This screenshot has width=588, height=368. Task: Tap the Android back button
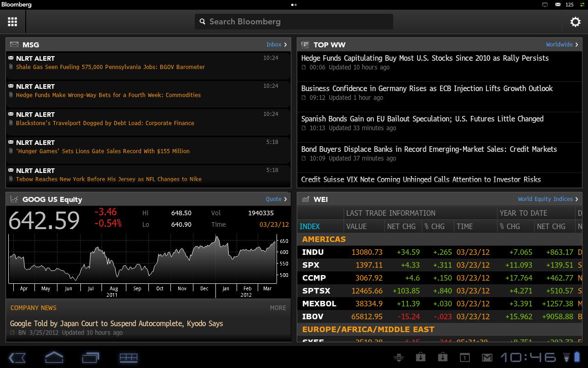click(17, 357)
